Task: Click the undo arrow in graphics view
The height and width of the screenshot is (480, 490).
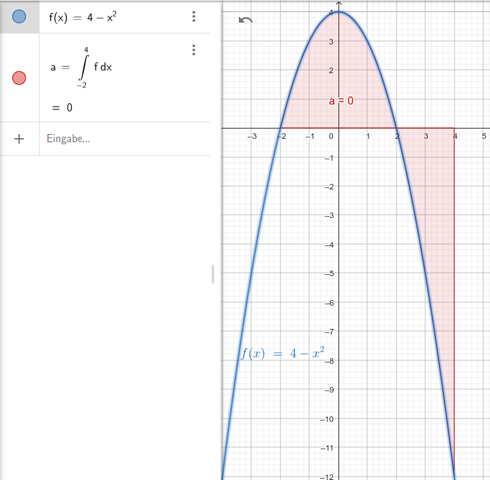Action: [246, 20]
